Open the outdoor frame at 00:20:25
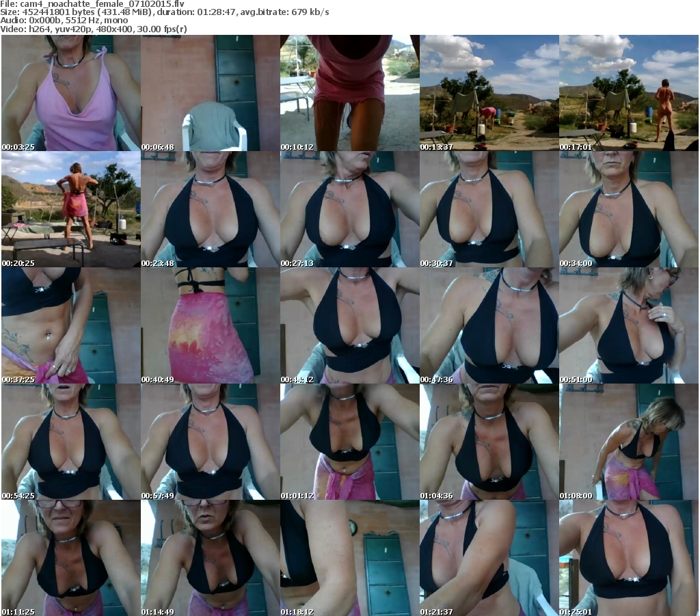This screenshot has width=700, height=616. click(x=71, y=209)
